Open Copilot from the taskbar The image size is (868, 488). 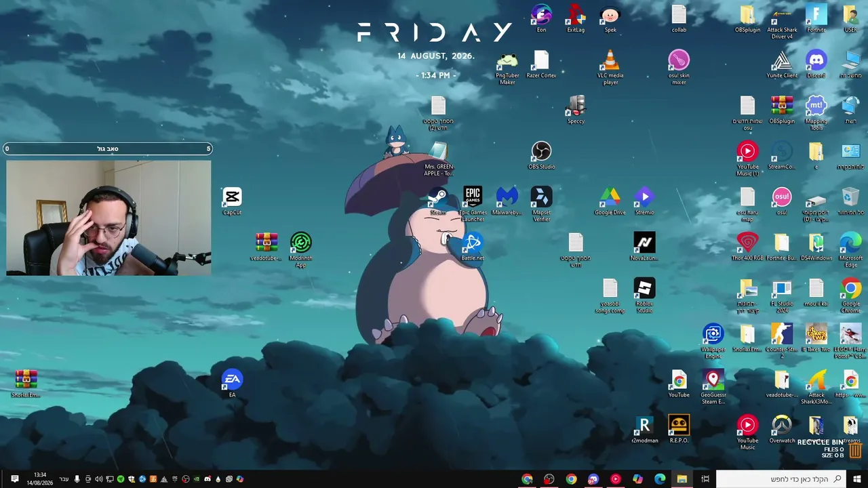coord(637,479)
